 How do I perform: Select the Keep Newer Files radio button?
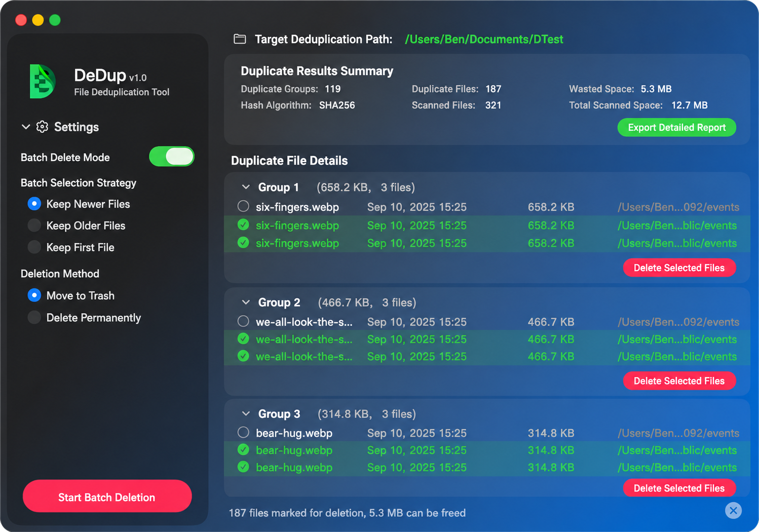(x=34, y=204)
